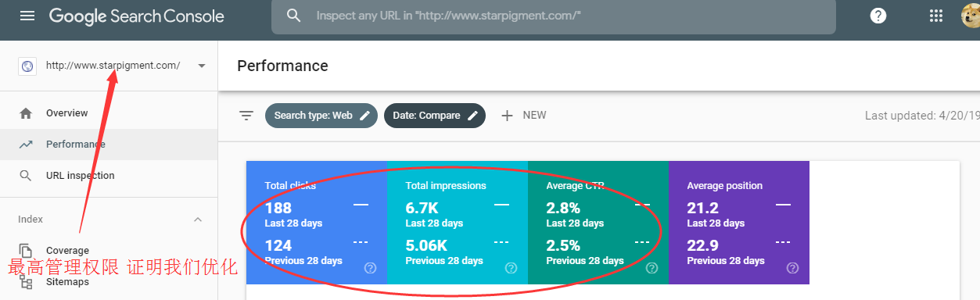Collapse the Index section chevron
The image size is (980, 300).
pos(198,220)
